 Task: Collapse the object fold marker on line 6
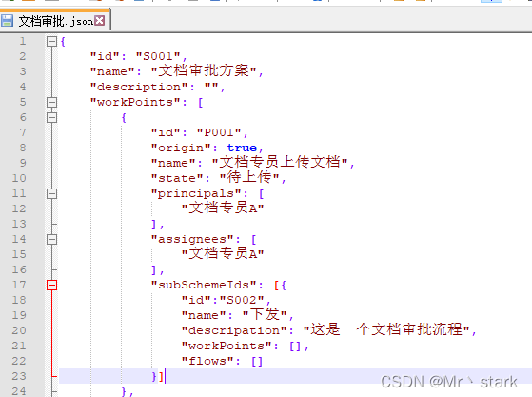point(51,117)
